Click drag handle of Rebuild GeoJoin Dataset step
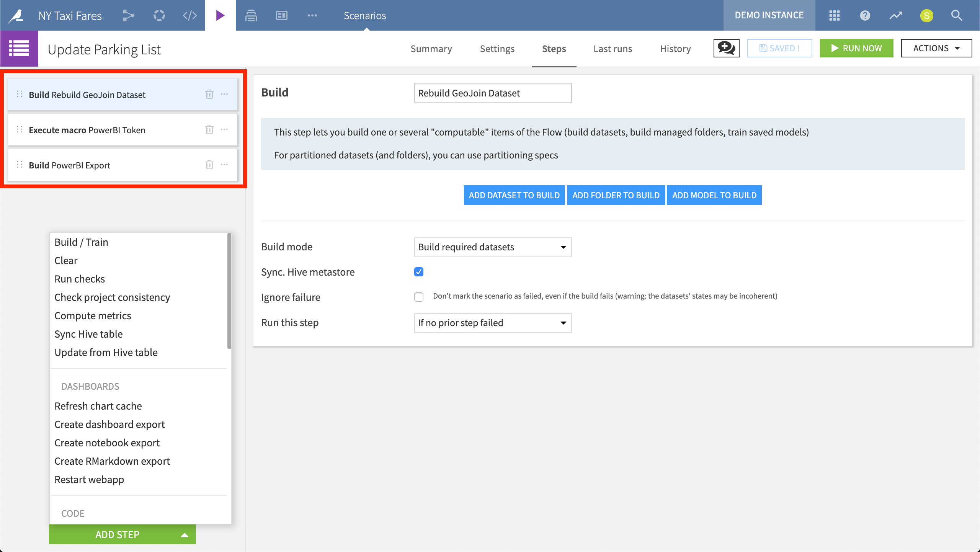Image resolution: width=980 pixels, height=552 pixels. pos(20,94)
